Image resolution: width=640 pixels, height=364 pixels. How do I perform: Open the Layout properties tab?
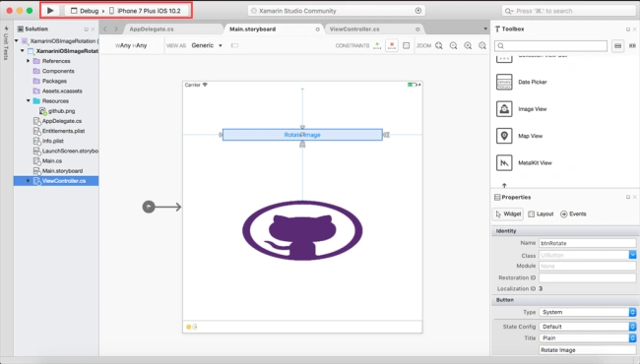click(541, 213)
